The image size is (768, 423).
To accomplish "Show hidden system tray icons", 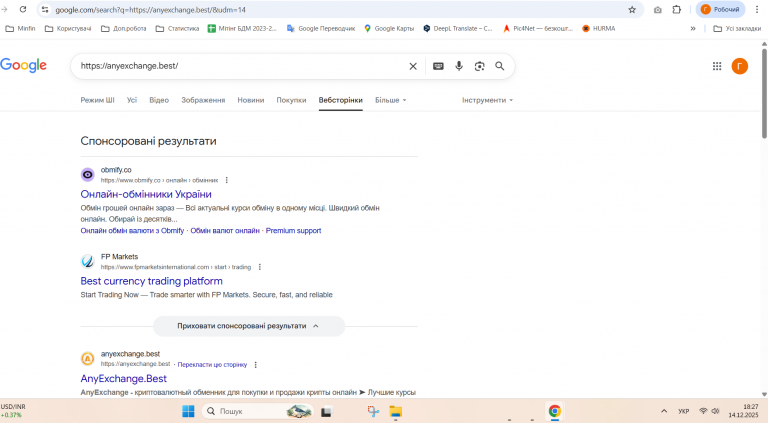I will click(x=664, y=411).
